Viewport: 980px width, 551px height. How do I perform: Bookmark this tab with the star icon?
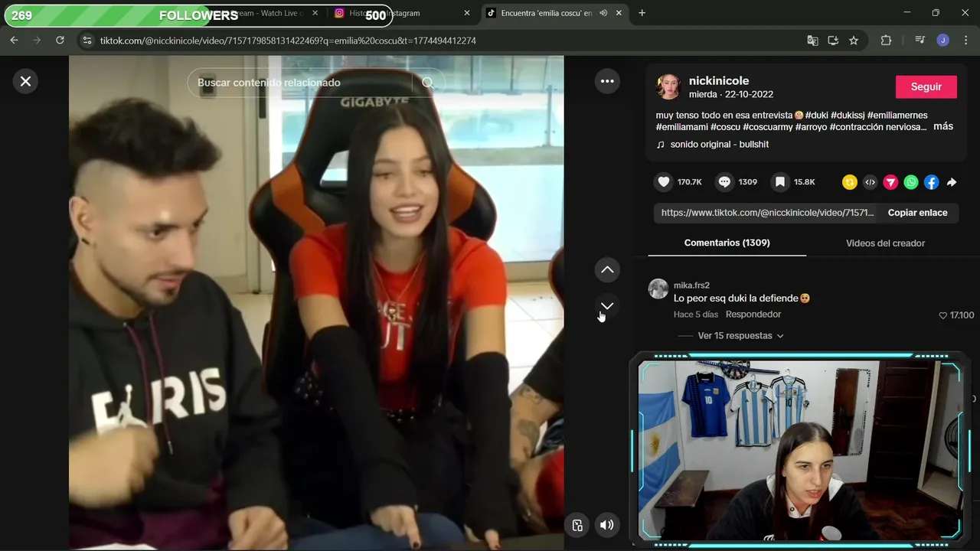tap(854, 41)
